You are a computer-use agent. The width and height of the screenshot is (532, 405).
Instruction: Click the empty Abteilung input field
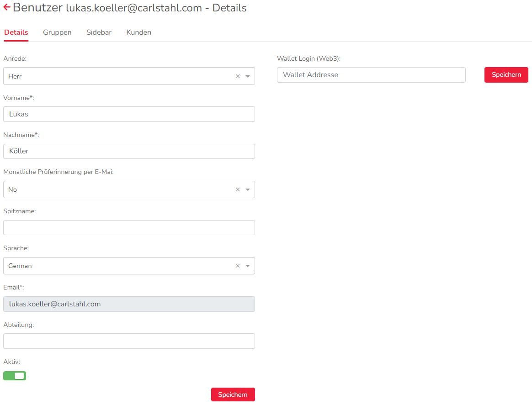point(129,341)
